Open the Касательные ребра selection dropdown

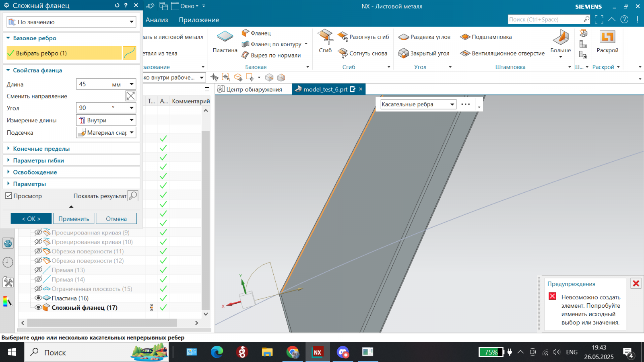tap(418, 105)
